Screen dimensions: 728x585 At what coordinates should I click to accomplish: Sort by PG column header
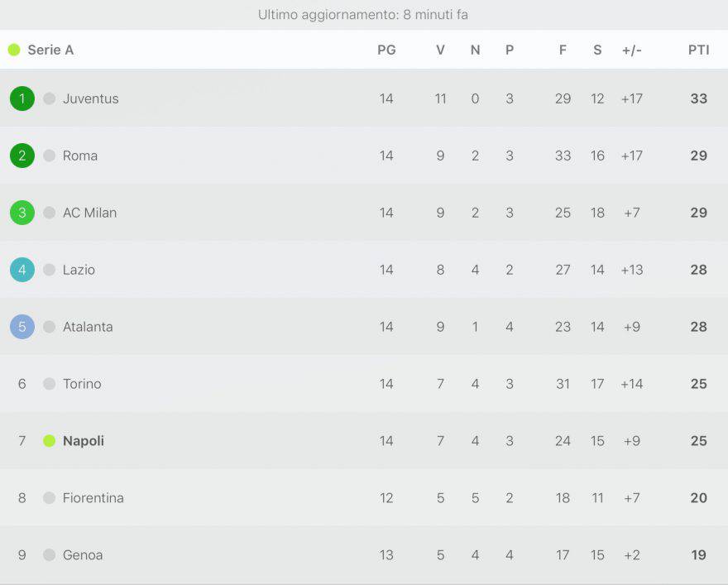point(386,50)
